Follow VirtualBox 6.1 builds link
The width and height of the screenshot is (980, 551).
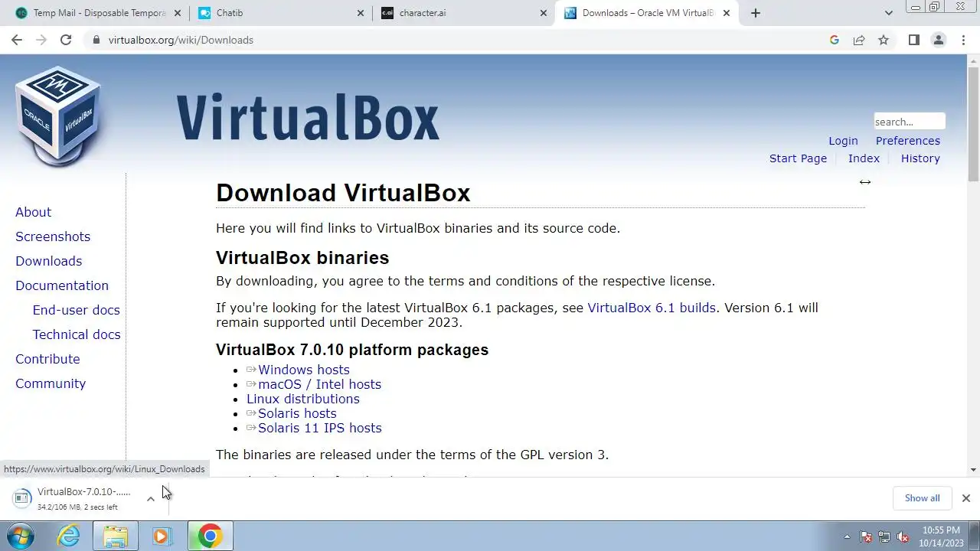[652, 308]
